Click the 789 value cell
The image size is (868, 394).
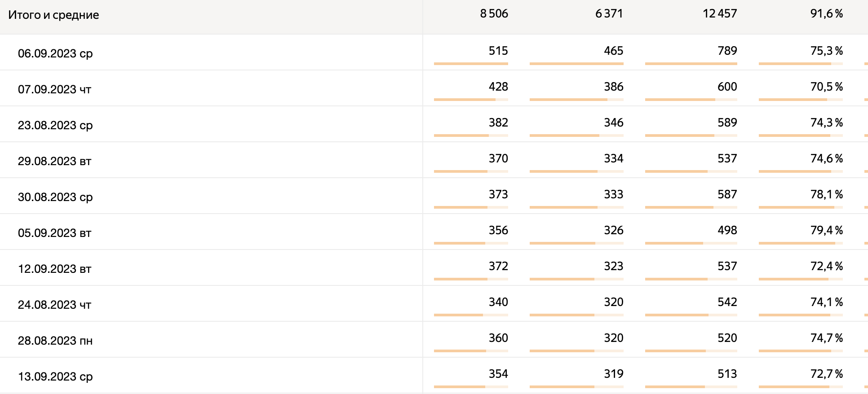point(727,51)
